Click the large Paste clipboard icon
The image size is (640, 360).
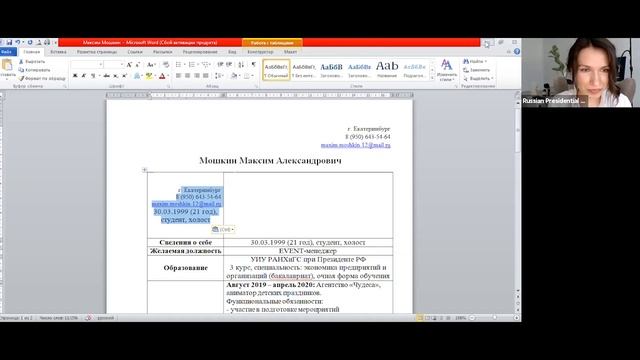pyautogui.click(x=7, y=65)
